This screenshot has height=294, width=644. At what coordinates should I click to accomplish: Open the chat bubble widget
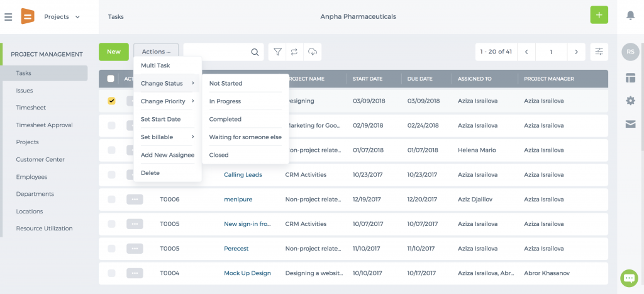pos(629,278)
